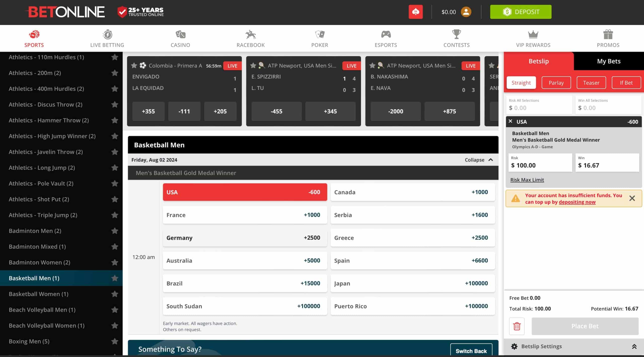The image size is (644, 357).
Task: Open the Contests trophy icon
Action: (x=456, y=34)
